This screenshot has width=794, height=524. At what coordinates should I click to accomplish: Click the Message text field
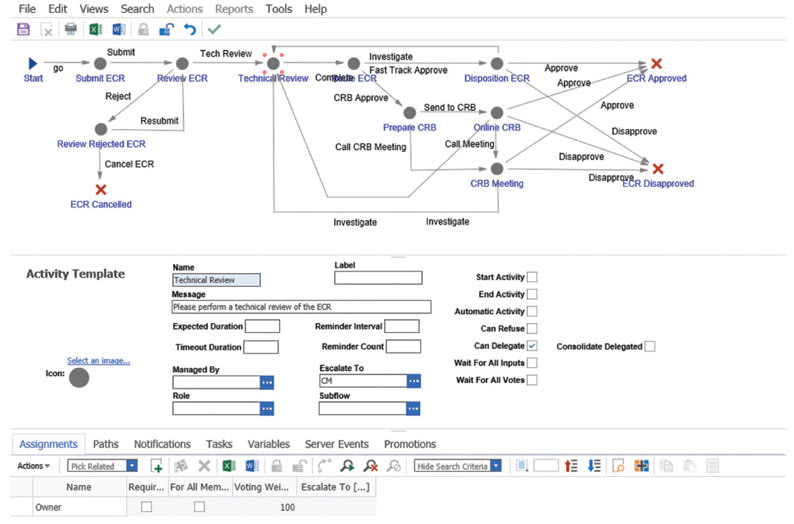tap(302, 307)
